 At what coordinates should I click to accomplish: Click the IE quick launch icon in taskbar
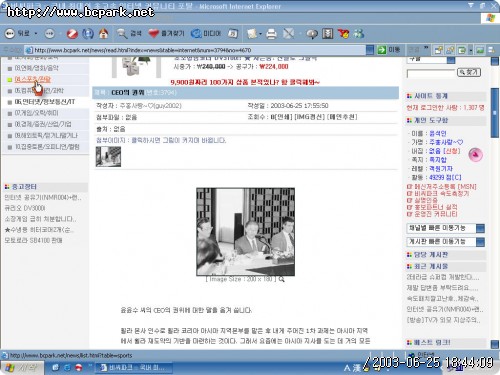tap(67, 368)
